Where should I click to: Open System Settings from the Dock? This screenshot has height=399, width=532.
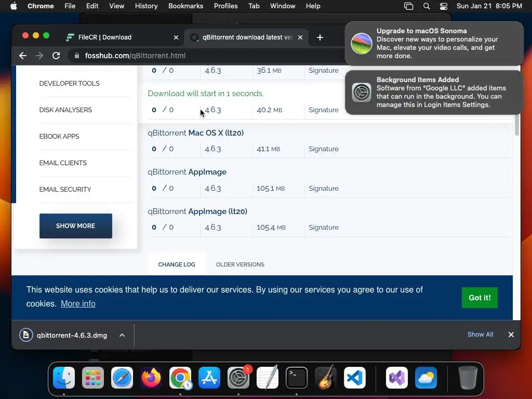238,378
